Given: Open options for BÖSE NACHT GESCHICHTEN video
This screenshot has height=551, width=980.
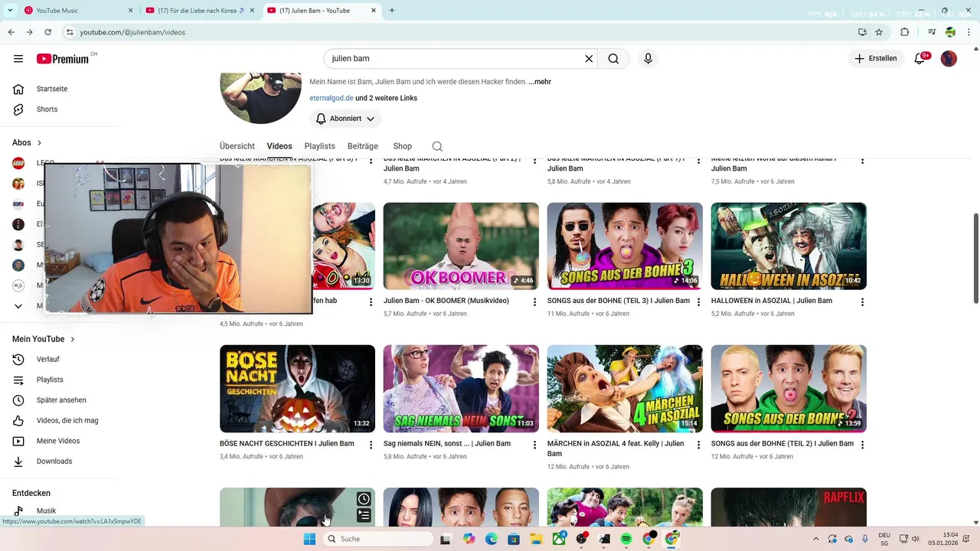Looking at the screenshot, I should point(371,445).
